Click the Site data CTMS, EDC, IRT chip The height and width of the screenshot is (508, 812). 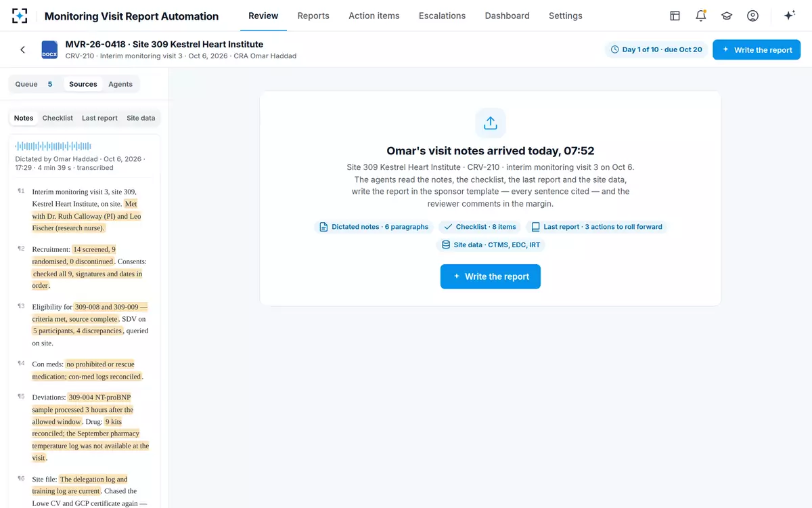click(x=491, y=245)
